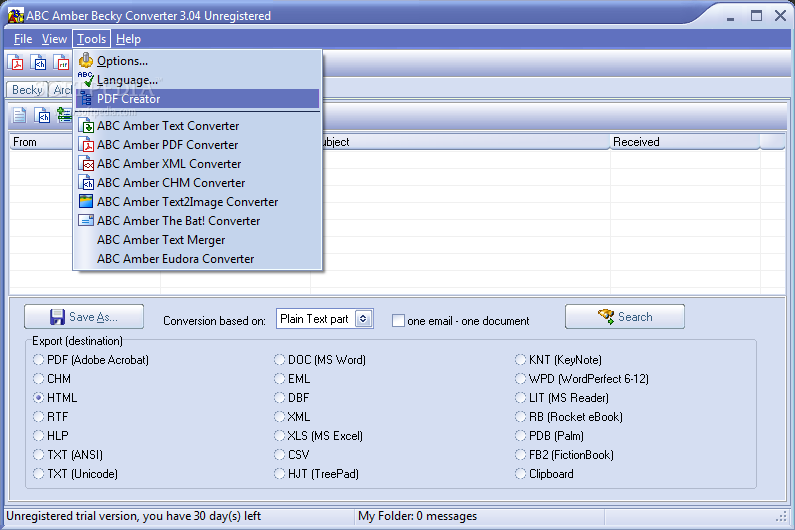Open the Conversion based on dropdown

click(x=364, y=319)
